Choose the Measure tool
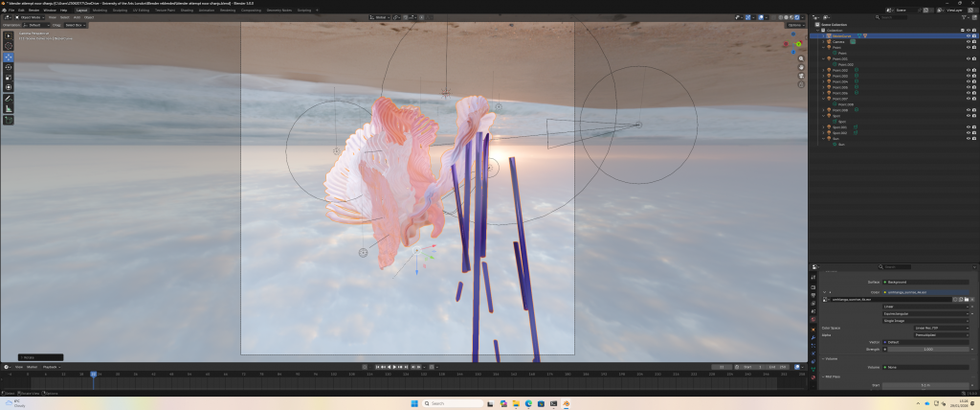This screenshot has width=980, height=410. [9, 108]
